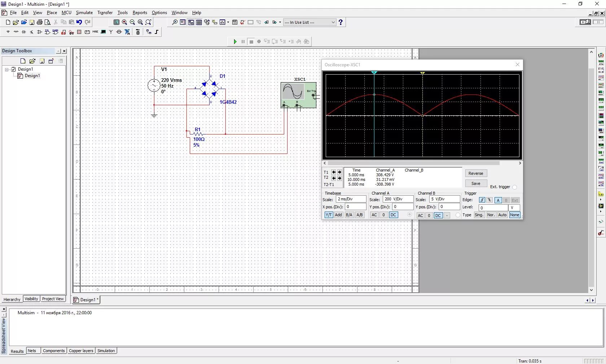The width and height of the screenshot is (606, 364).
Task: Click the Add button in Timebase
Action: tap(338, 215)
